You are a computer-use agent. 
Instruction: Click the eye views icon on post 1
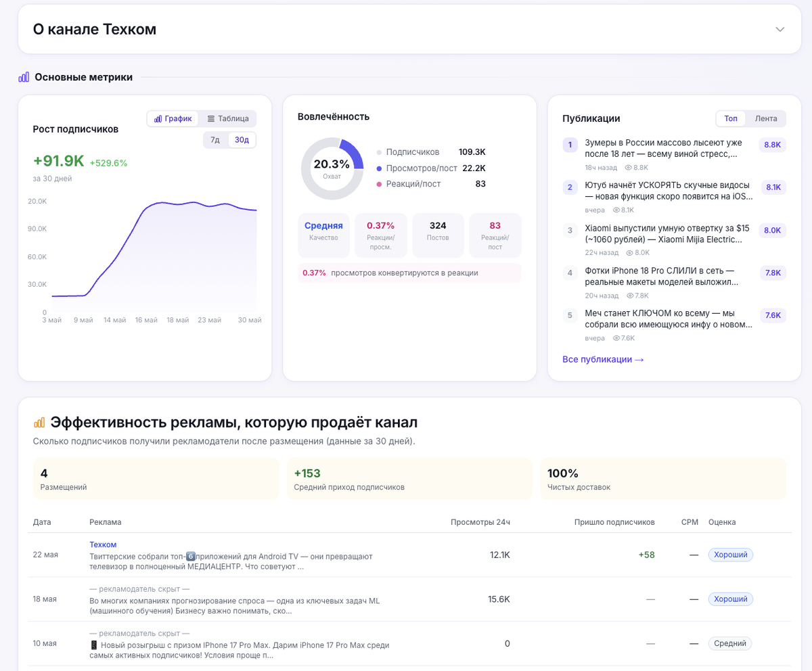pos(628,167)
